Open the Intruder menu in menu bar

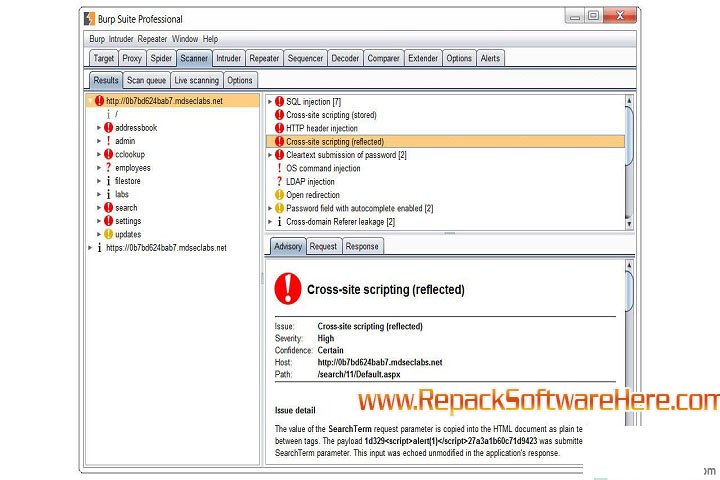tap(121, 39)
